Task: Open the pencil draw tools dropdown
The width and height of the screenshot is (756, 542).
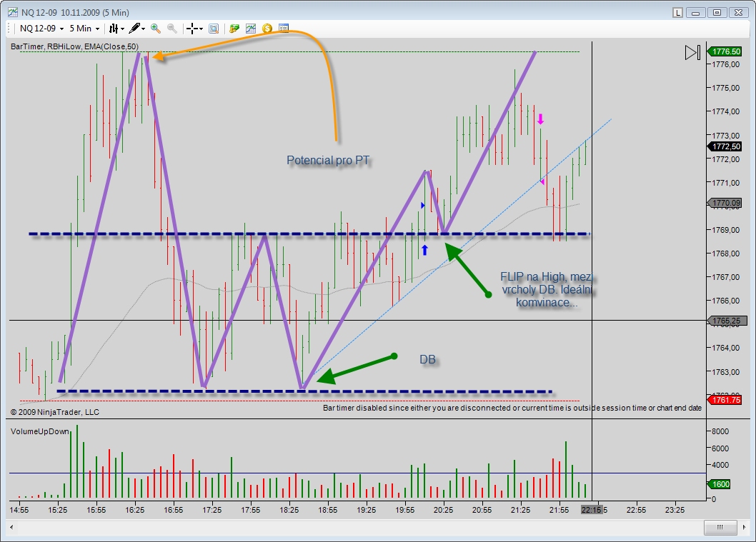Action: point(137,29)
